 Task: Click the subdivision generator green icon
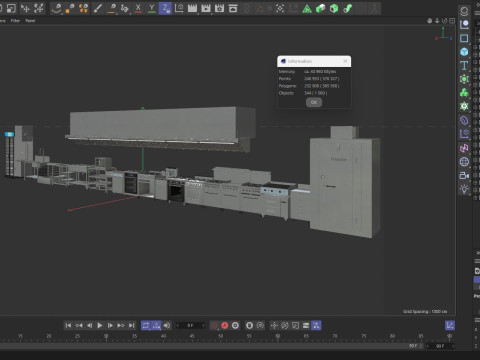pos(464,79)
